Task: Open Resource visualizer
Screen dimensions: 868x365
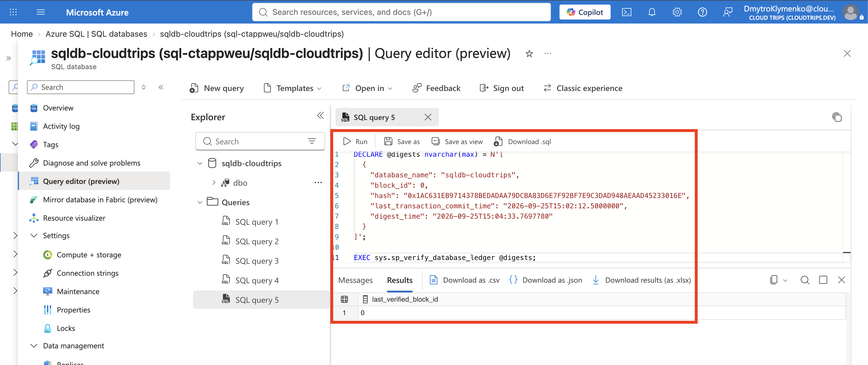Action: 74,218
